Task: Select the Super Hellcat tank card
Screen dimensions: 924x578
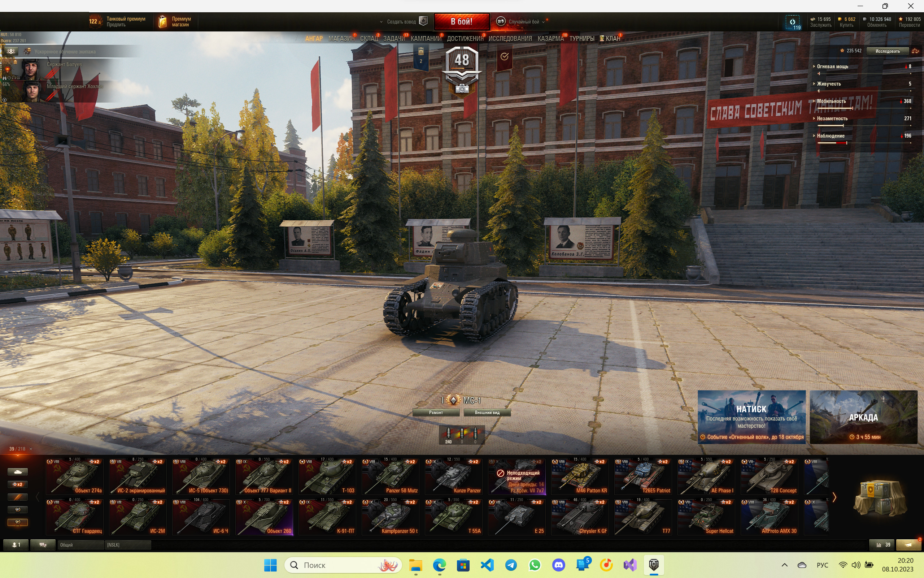Action: point(706,517)
